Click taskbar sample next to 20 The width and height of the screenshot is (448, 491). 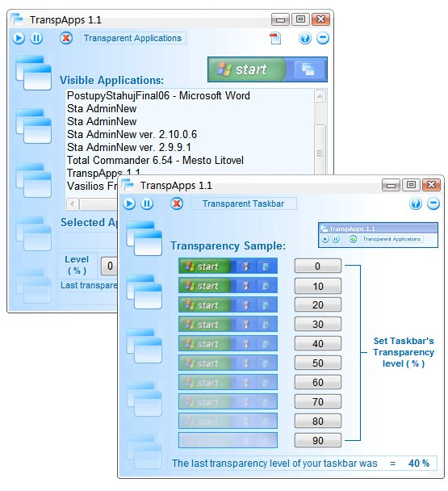228,304
